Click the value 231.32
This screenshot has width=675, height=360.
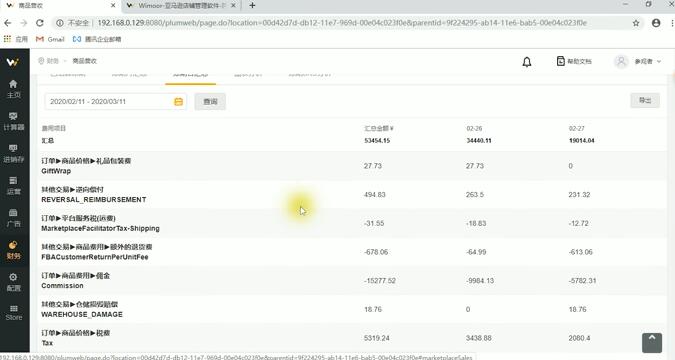(x=579, y=195)
